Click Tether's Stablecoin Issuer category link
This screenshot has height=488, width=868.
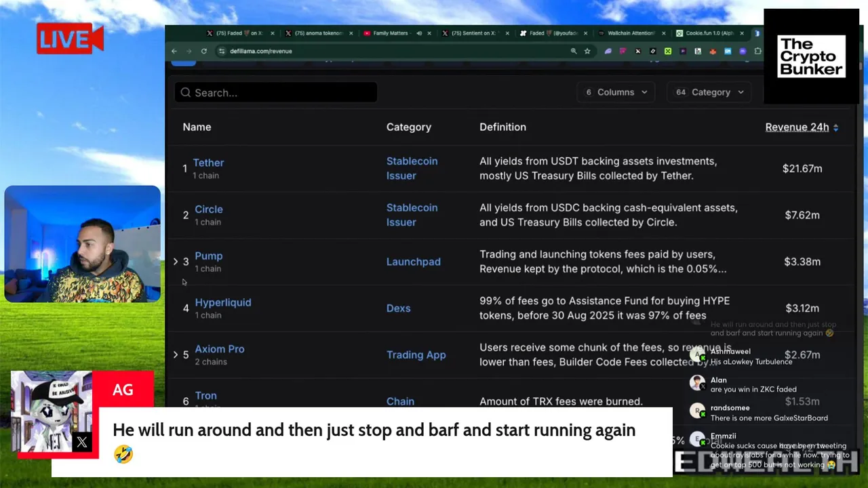[412, 168]
